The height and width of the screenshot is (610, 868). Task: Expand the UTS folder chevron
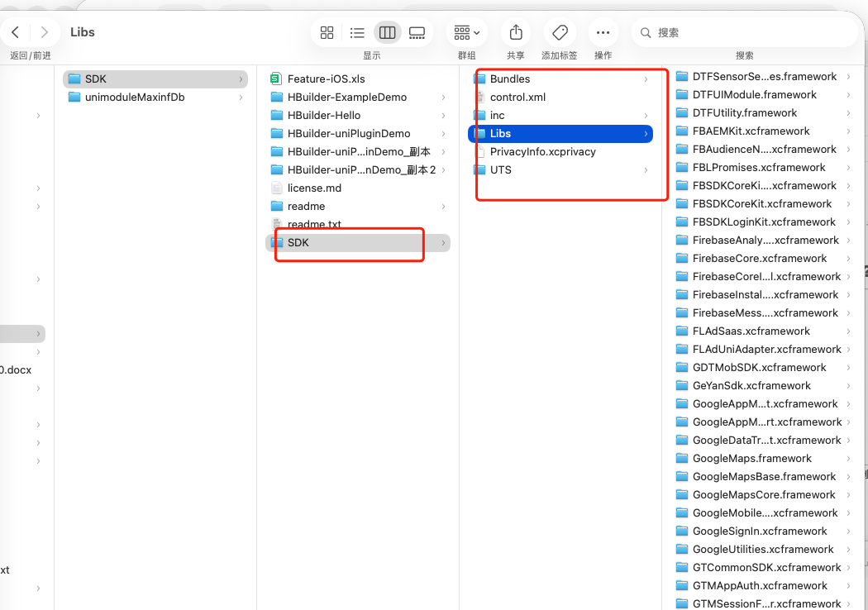(x=646, y=170)
